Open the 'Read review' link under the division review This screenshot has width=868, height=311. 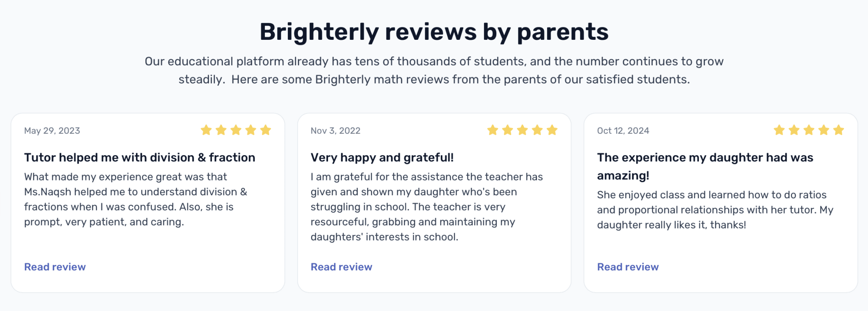pyautogui.click(x=55, y=267)
